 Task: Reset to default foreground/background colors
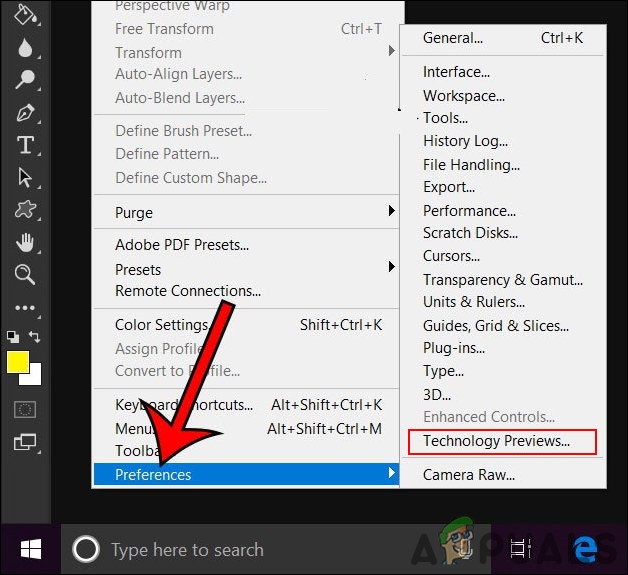12,337
